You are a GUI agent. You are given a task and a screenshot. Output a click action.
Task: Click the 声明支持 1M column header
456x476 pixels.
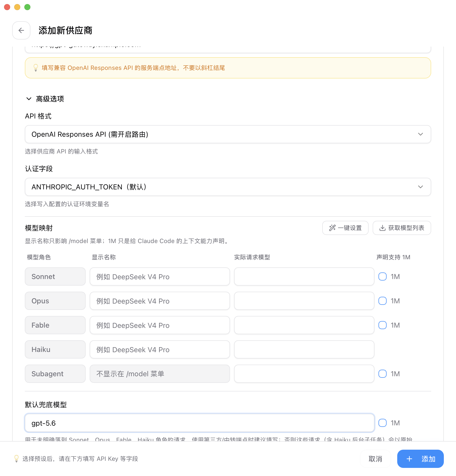[393, 257]
